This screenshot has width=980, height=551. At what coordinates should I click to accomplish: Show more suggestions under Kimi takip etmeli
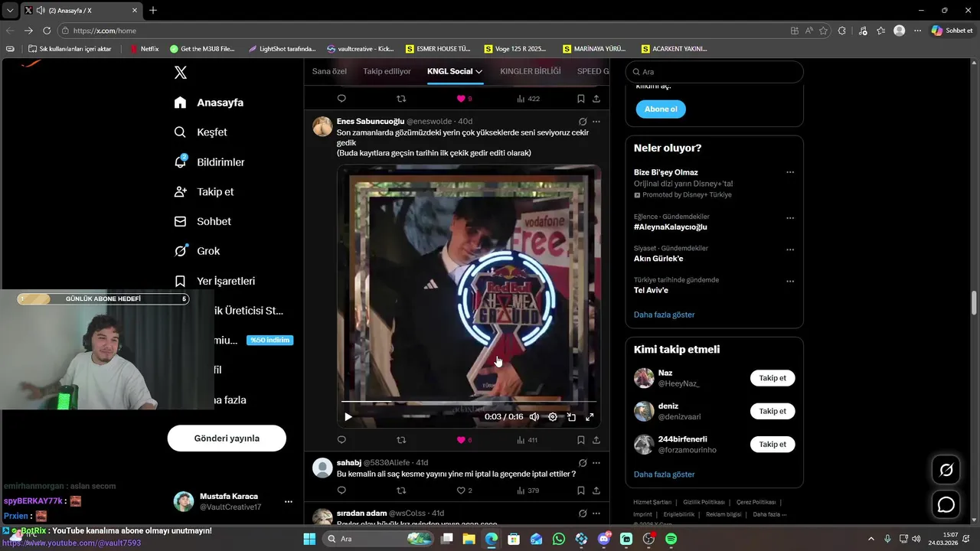[664, 474]
